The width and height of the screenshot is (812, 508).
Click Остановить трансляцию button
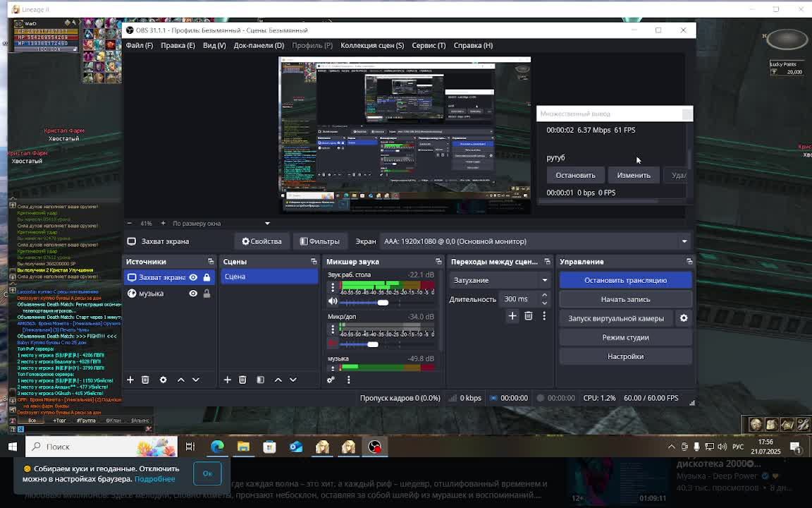626,280
